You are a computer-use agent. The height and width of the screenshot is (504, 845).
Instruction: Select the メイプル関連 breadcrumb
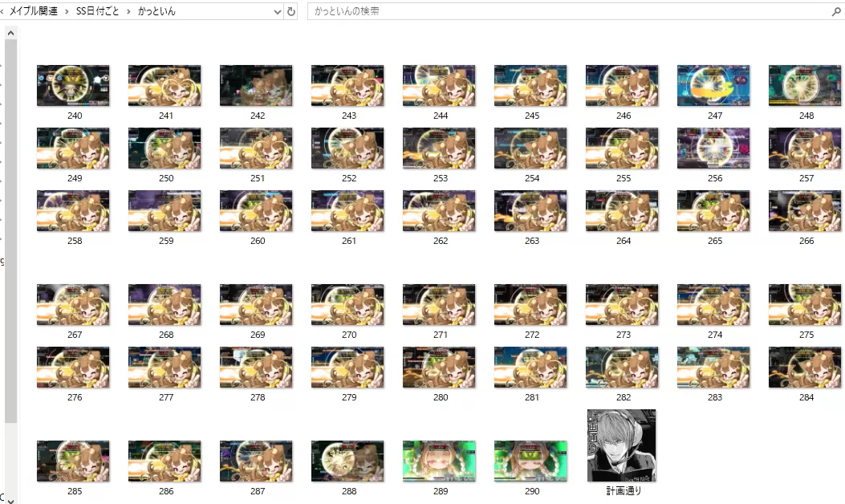(x=34, y=11)
